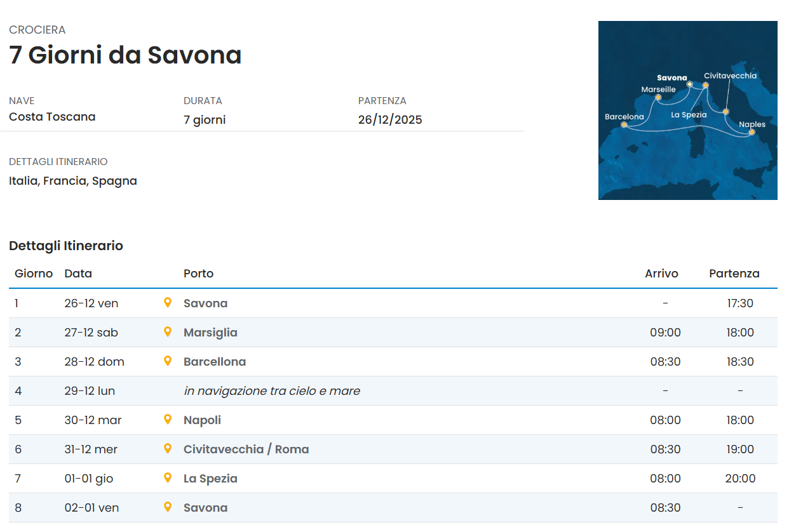Click the date 28-12 dom

point(94,362)
